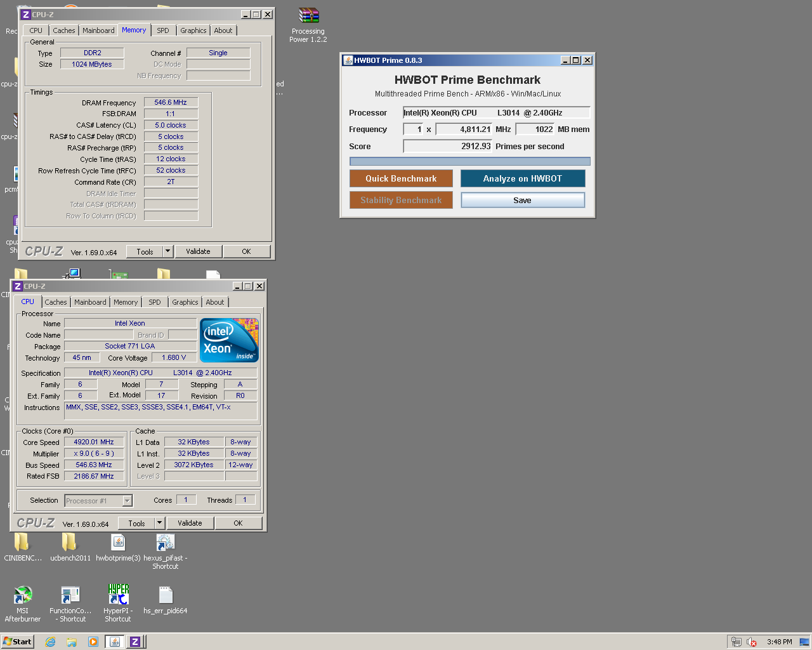Click the network tray icon

click(x=737, y=642)
